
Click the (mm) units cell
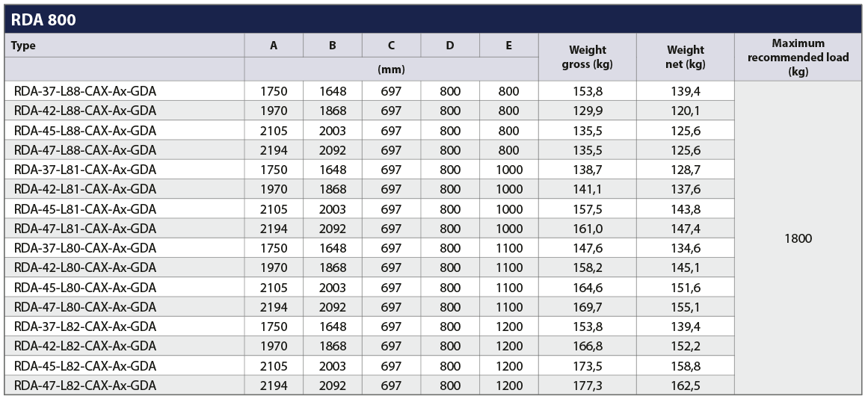[391, 69]
